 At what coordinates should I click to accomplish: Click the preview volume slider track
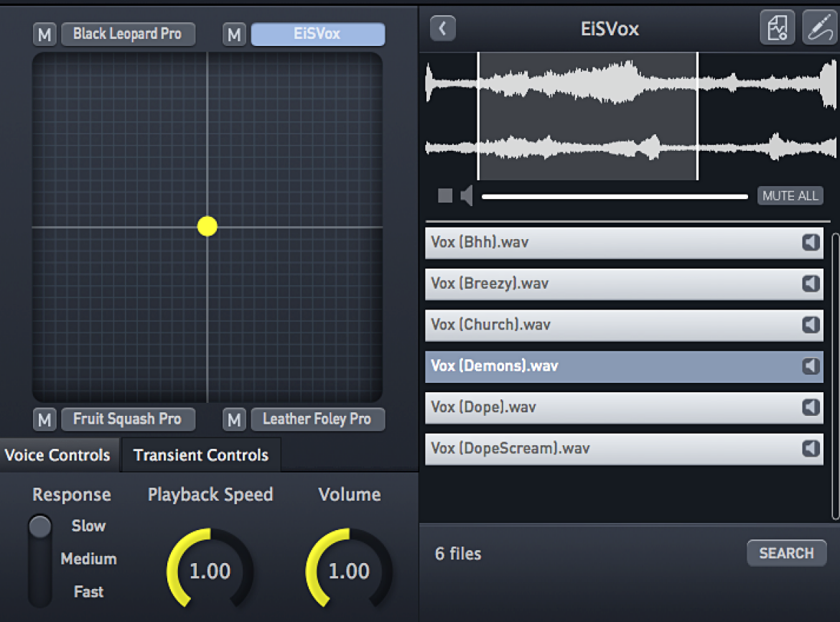[615, 197]
